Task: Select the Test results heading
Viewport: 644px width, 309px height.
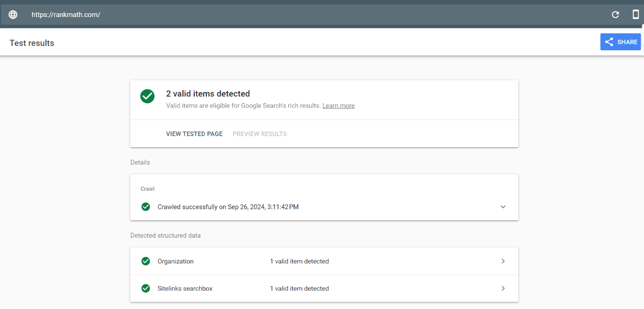Action: [x=32, y=43]
